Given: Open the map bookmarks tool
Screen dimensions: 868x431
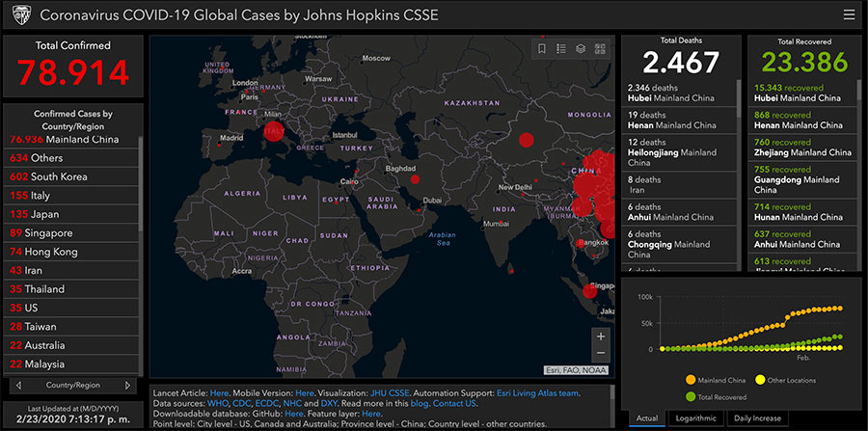Looking at the screenshot, I should (542, 48).
